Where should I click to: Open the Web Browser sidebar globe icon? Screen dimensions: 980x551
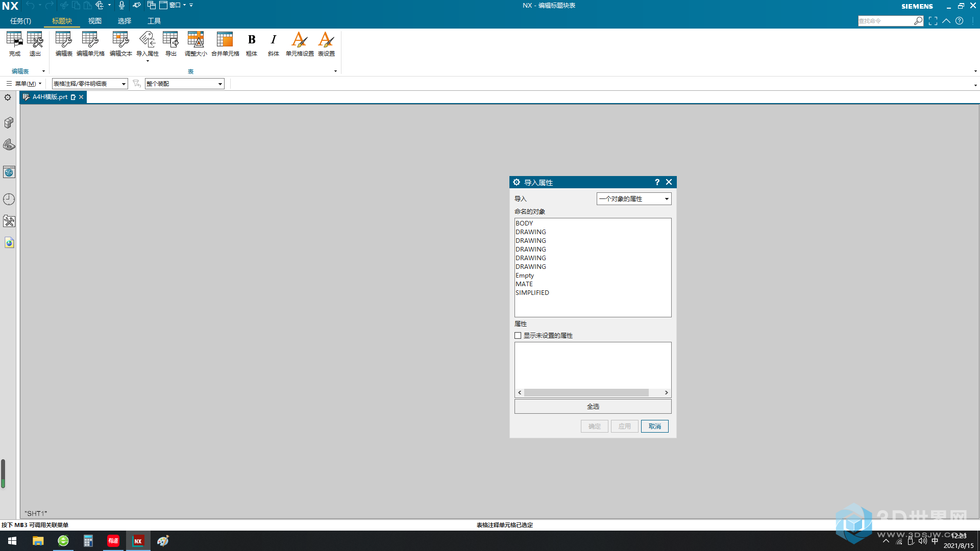(9, 172)
